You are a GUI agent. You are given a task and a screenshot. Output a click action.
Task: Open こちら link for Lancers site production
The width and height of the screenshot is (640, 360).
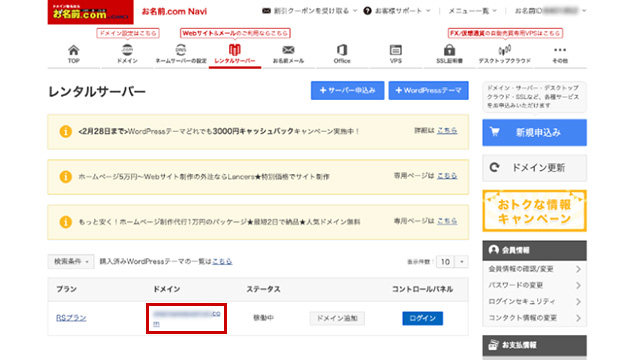pyautogui.click(x=447, y=176)
